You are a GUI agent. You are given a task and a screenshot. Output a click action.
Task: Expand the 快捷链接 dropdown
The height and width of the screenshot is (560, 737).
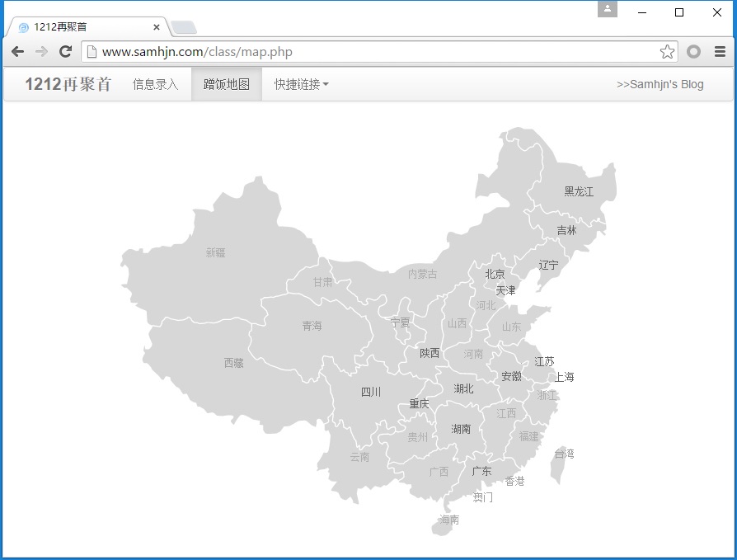(x=302, y=84)
